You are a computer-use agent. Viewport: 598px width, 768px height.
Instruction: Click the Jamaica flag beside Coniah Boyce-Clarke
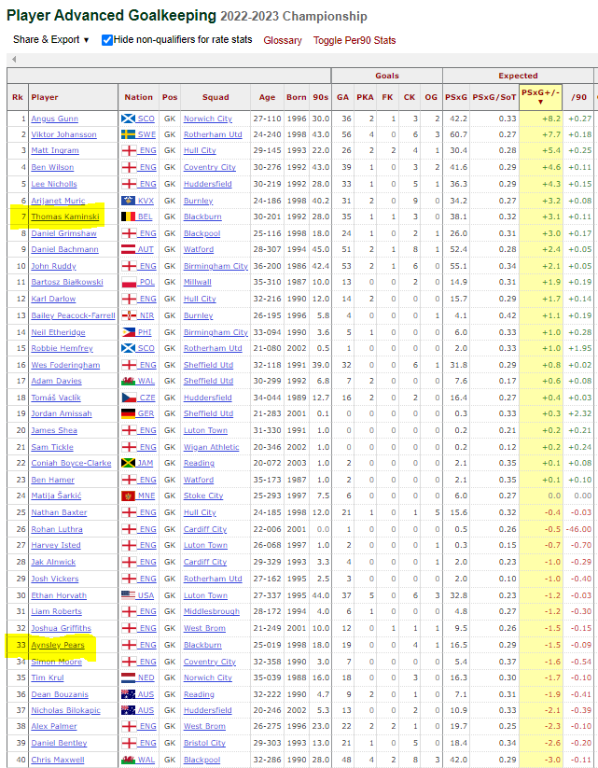(x=128, y=463)
